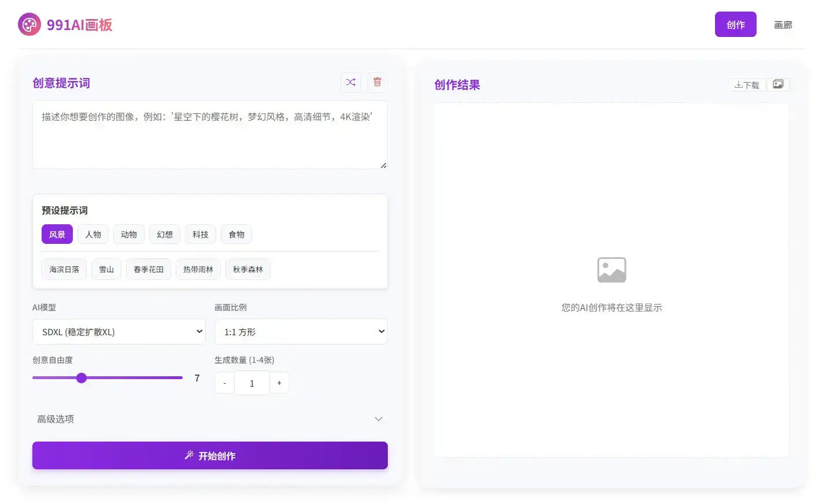Click the slider value 7 text

(x=197, y=378)
